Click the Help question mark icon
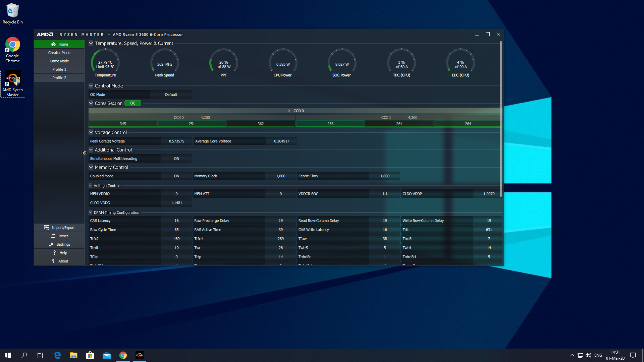644x362 pixels. [x=54, y=253]
